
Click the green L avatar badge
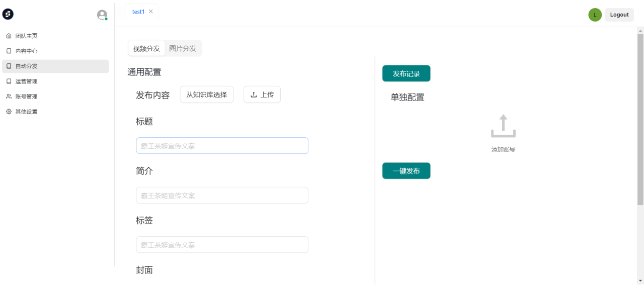(595, 15)
